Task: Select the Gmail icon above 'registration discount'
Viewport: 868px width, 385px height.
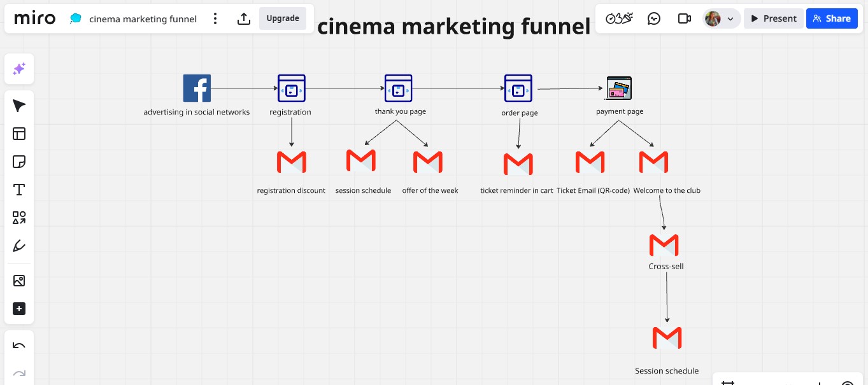Action: tap(292, 162)
